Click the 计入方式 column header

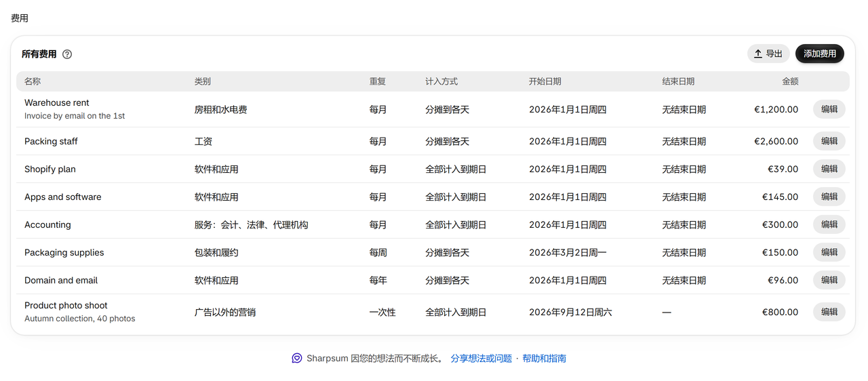(x=441, y=81)
